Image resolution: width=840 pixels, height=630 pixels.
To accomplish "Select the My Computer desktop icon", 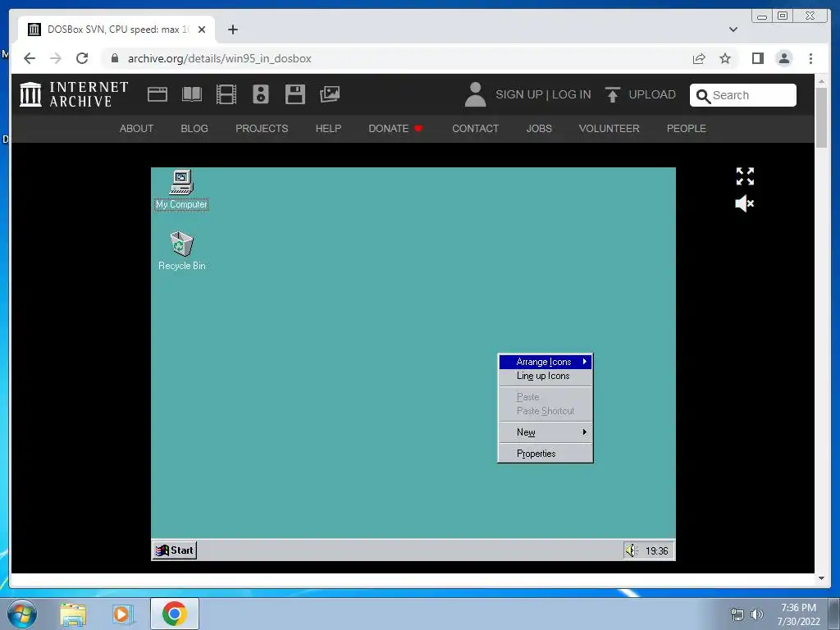I will 181,189.
